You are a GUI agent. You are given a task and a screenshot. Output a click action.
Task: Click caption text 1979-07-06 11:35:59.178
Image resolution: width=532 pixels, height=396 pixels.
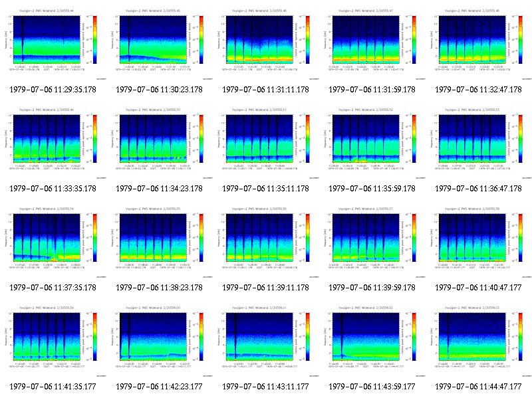[372, 189]
